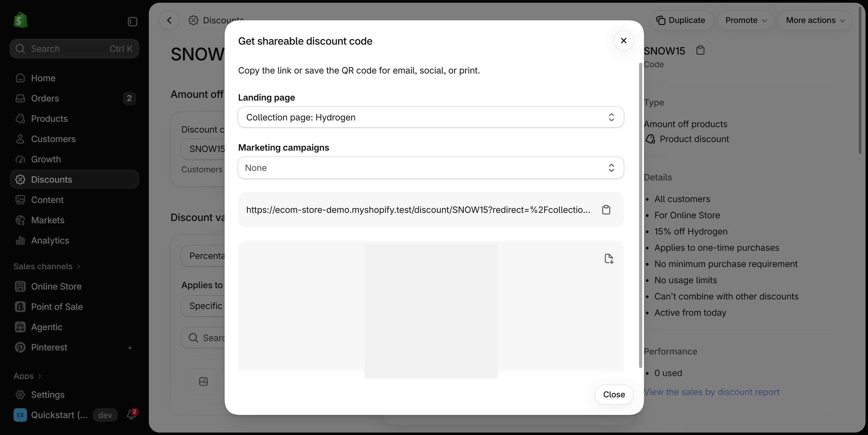Screen dimensions: 868x435
Task: Open the Quickstart store account menu
Action: pyautogui.click(x=50, y=415)
